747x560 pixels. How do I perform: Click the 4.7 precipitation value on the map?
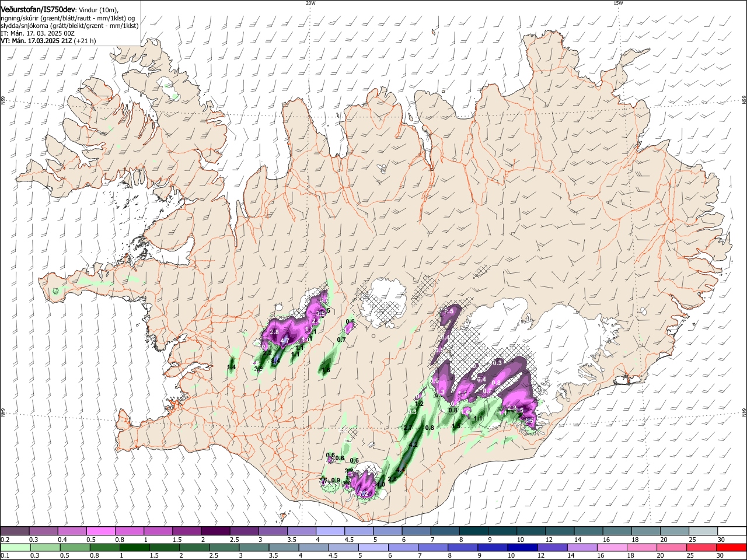tap(285, 341)
